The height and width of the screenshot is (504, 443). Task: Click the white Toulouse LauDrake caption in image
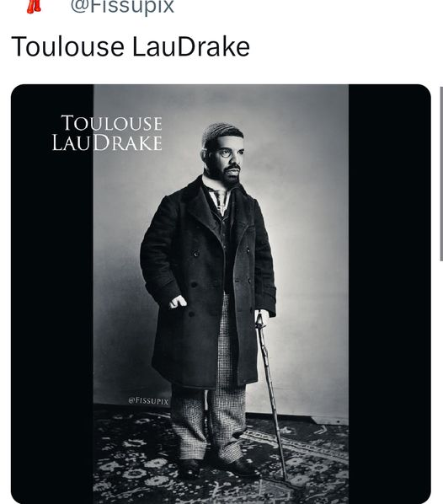[107, 133]
